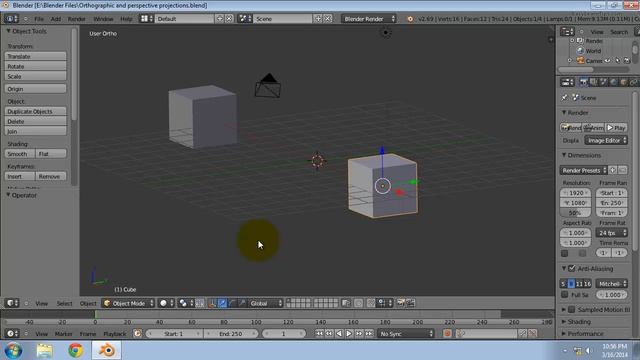Open the Render Presets dropdown
The width and height of the screenshot is (640, 360).
coord(584,170)
